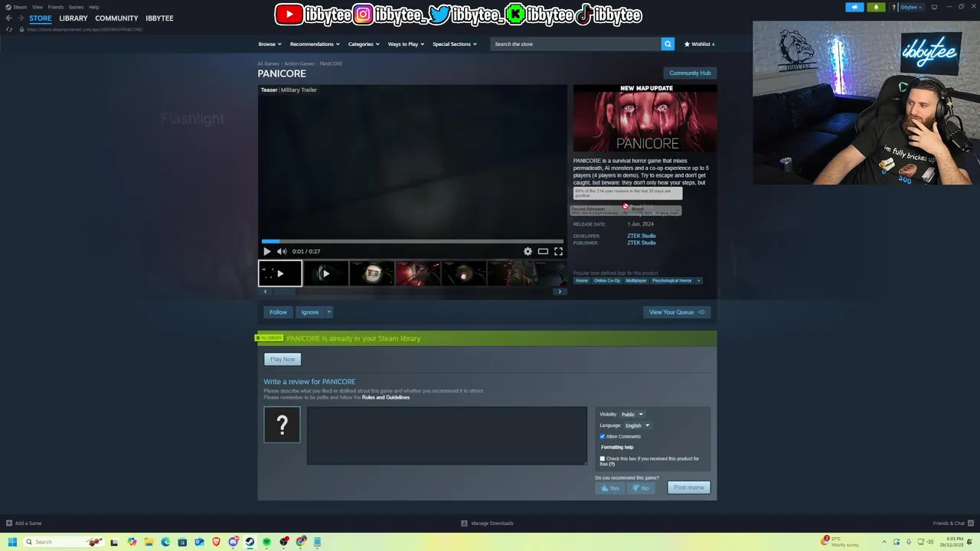The image size is (980, 551).
Task: Open Manage Downloads
Action: pos(487,523)
